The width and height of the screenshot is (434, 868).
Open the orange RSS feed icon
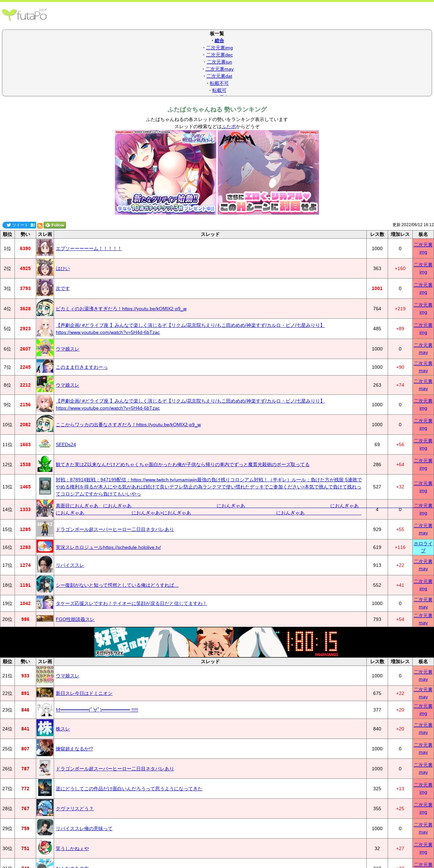tap(40, 225)
